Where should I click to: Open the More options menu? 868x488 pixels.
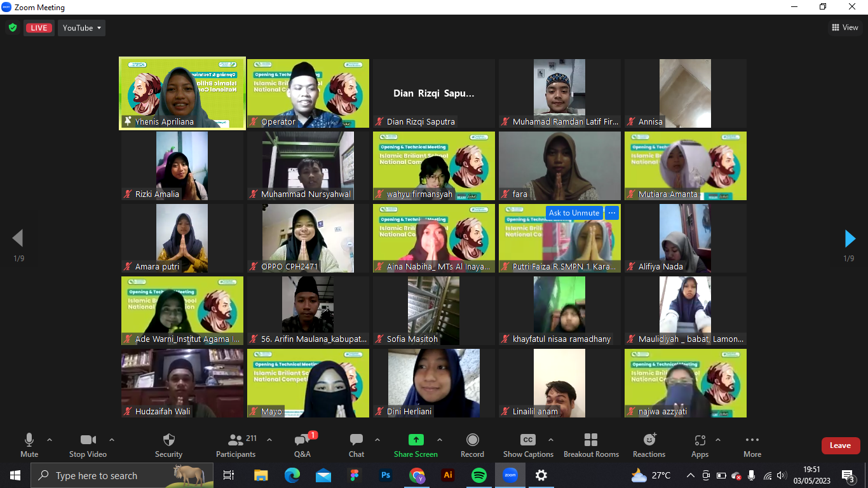click(x=752, y=440)
